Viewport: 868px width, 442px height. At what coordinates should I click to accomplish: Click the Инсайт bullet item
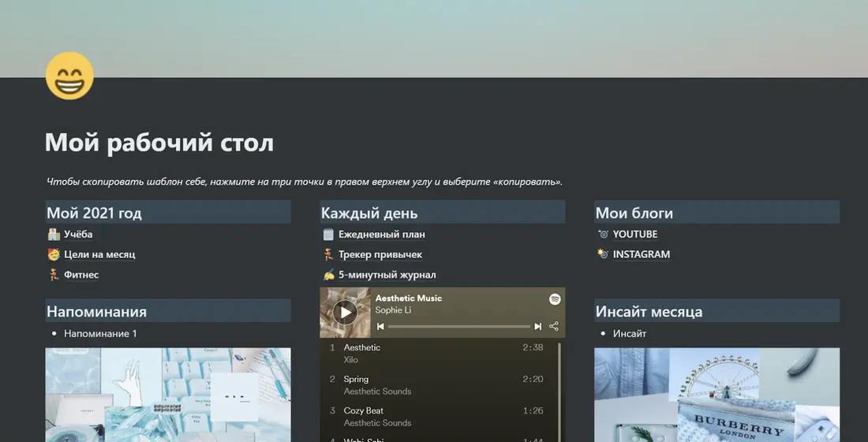pyautogui.click(x=630, y=333)
